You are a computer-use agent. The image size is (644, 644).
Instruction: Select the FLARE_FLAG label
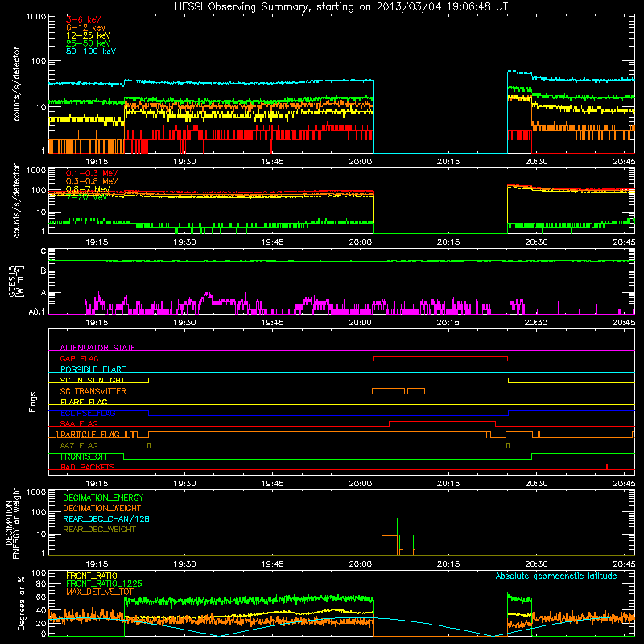84,402
